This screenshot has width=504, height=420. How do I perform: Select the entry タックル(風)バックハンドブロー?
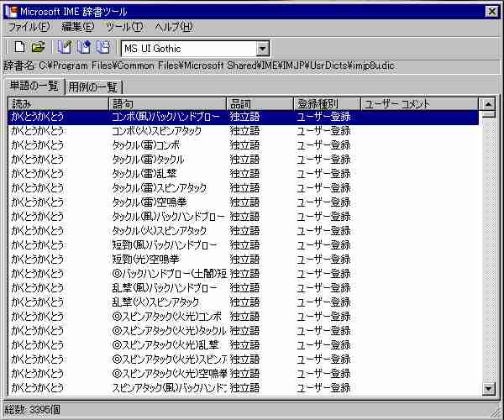(244, 217)
